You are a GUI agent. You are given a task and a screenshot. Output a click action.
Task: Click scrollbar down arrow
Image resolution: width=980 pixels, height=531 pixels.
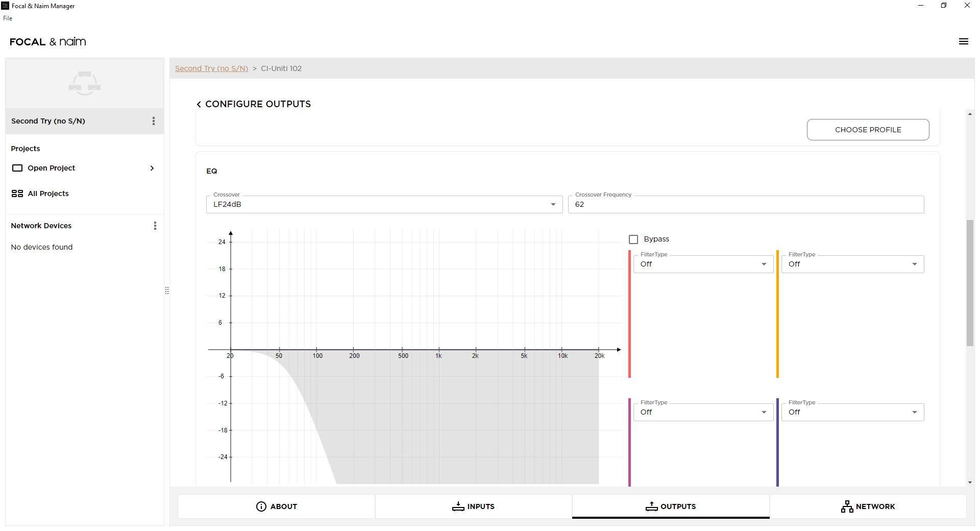point(970,482)
